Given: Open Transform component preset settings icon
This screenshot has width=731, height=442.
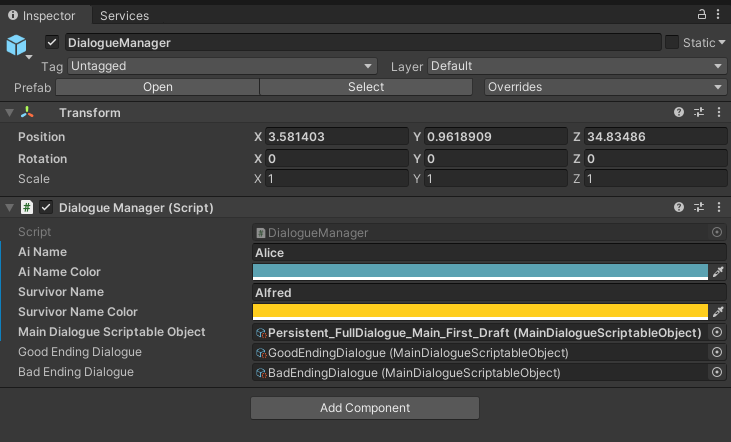Looking at the screenshot, I should pos(699,112).
